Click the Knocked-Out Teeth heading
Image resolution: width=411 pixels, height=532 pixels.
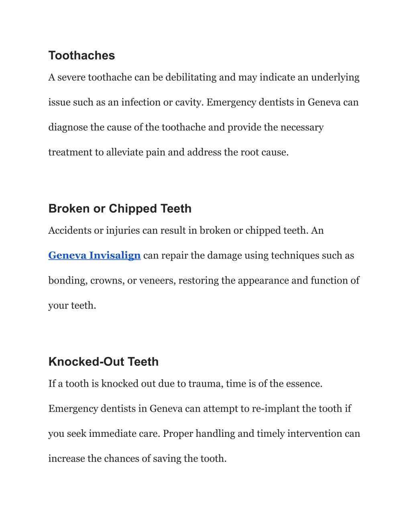click(x=103, y=361)
